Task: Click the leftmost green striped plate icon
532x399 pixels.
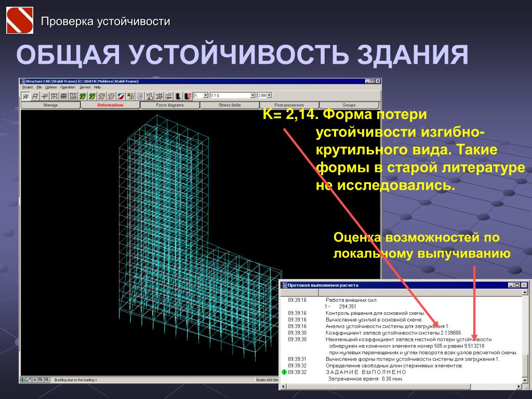Action: click(83, 96)
